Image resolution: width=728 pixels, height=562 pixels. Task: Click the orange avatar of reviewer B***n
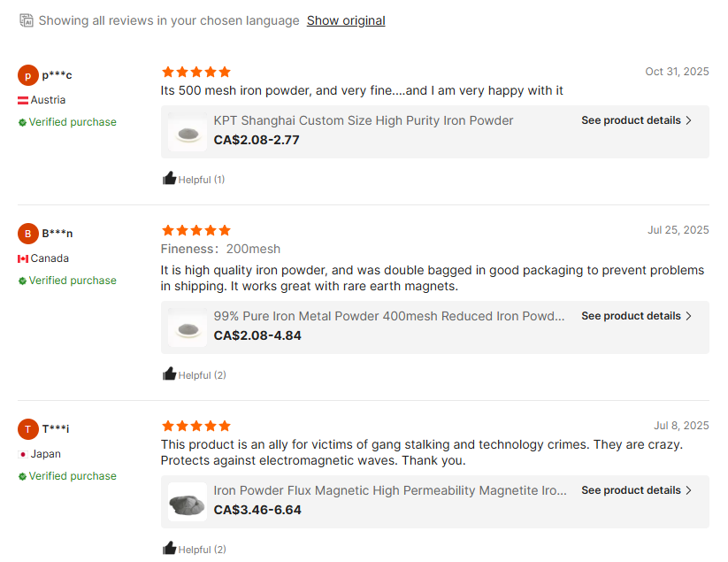[x=28, y=234]
